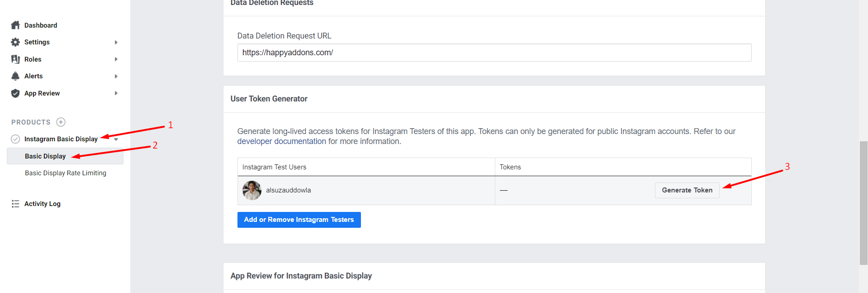Click the Data Deletion Request URL field

pos(494,53)
